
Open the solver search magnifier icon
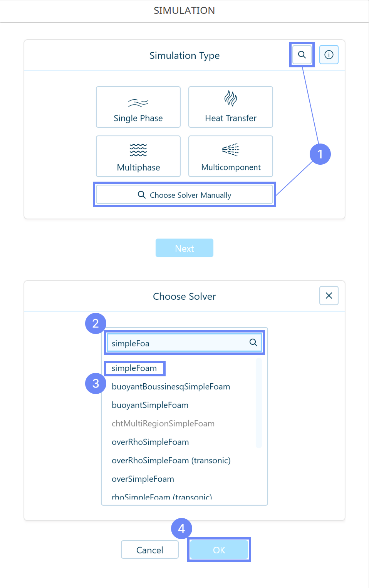302,54
